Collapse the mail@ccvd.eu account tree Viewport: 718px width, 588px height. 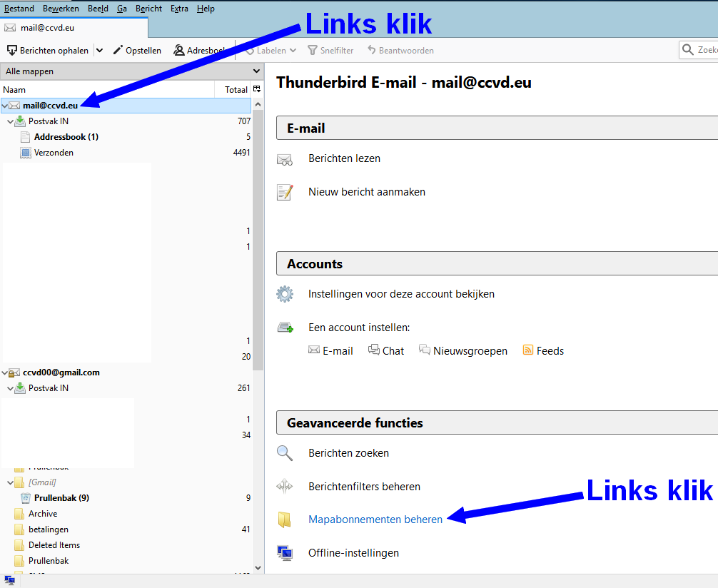pos(6,106)
